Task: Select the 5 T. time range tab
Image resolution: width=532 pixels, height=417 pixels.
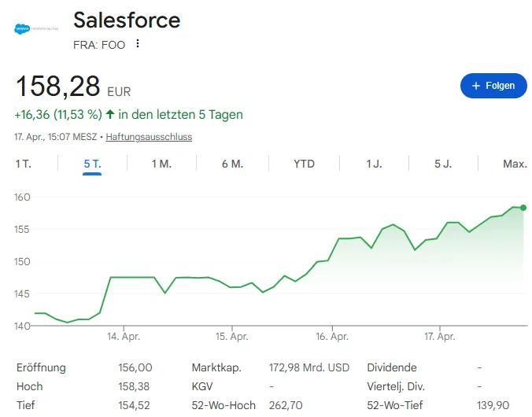Action: (92, 164)
